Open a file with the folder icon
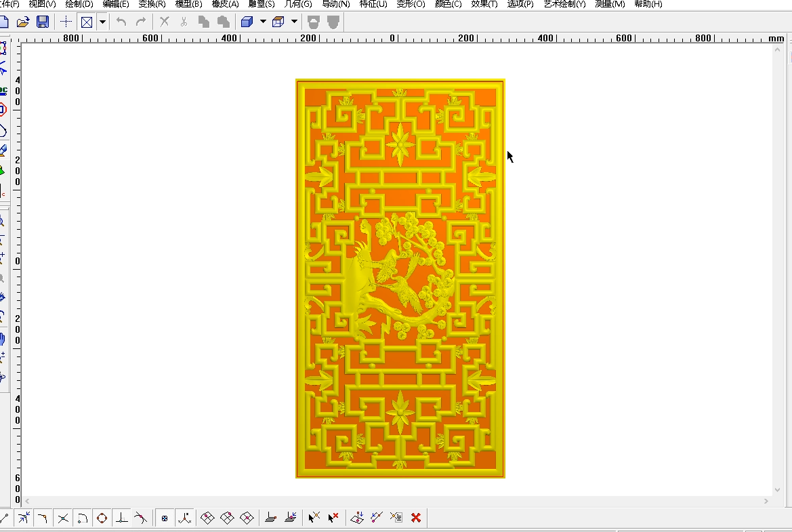Image resolution: width=792 pixels, height=532 pixels. tap(23, 22)
